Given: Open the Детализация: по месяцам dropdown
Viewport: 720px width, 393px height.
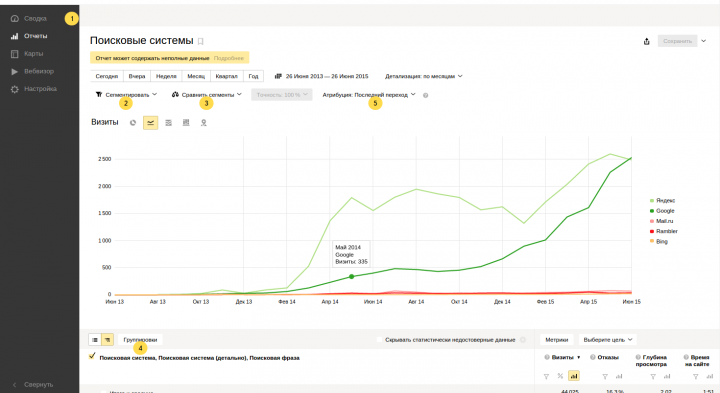Looking at the screenshot, I should (423, 76).
